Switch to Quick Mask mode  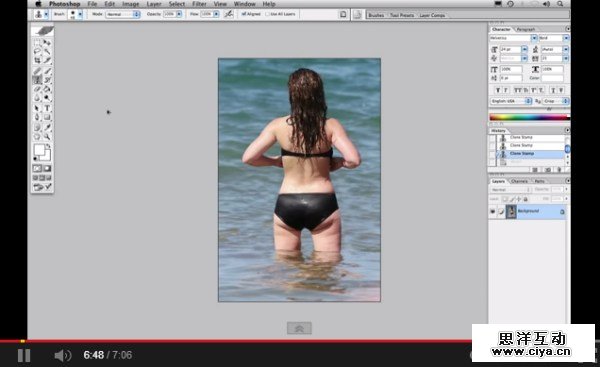pyautogui.click(x=47, y=168)
